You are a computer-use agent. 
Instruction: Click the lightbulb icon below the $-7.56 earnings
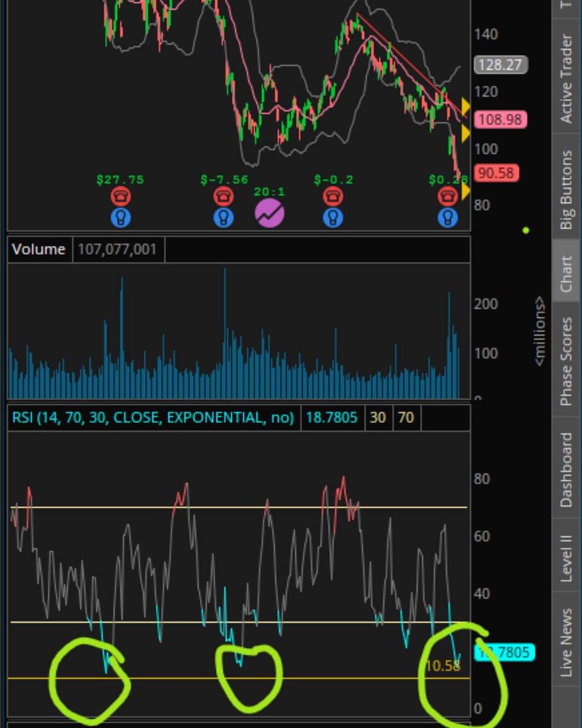(223, 217)
